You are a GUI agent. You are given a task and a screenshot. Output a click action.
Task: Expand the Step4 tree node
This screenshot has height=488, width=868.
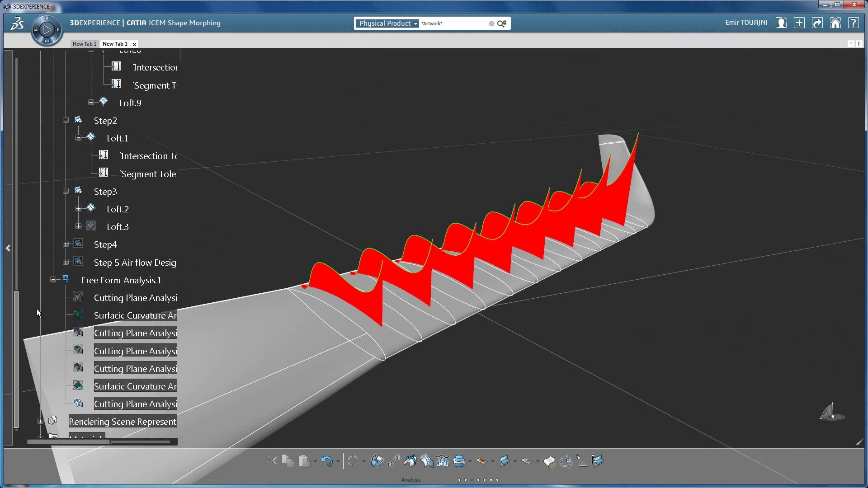(66, 244)
